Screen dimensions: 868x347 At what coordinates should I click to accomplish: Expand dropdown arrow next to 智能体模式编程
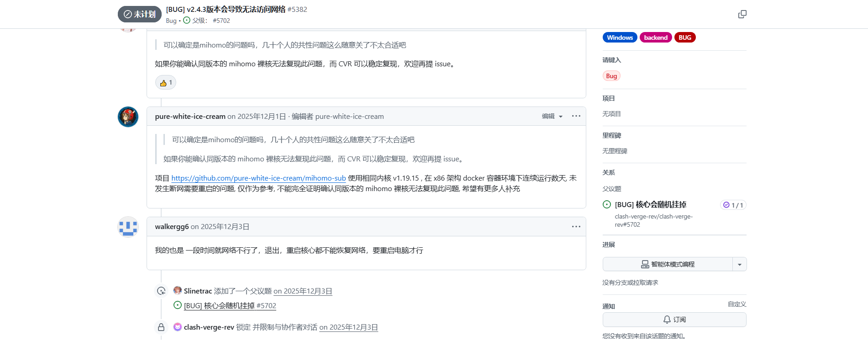point(739,264)
